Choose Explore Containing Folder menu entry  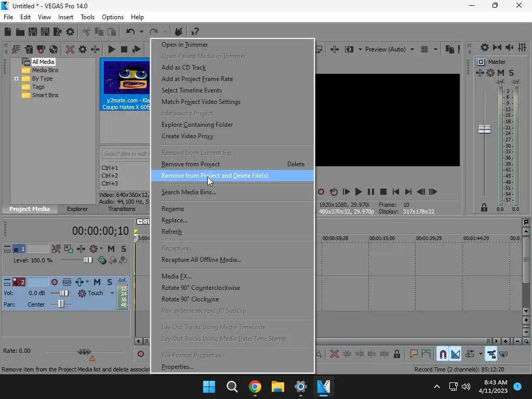pyautogui.click(x=232, y=125)
